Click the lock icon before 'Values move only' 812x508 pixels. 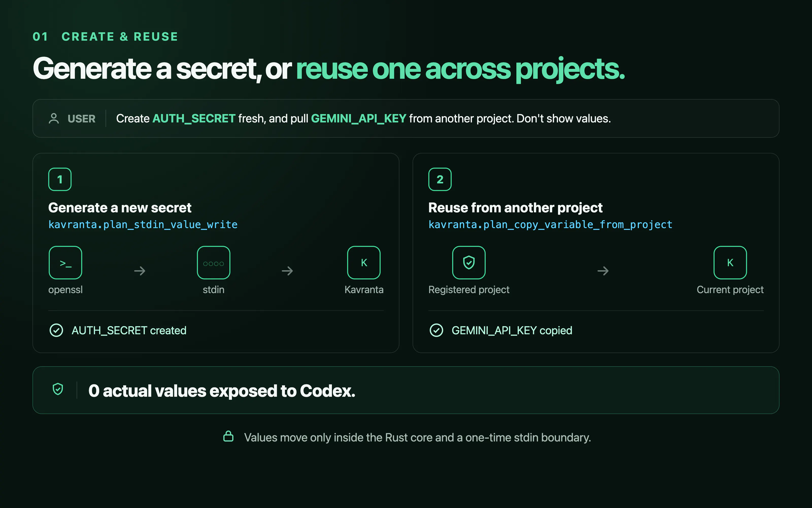[x=228, y=436]
